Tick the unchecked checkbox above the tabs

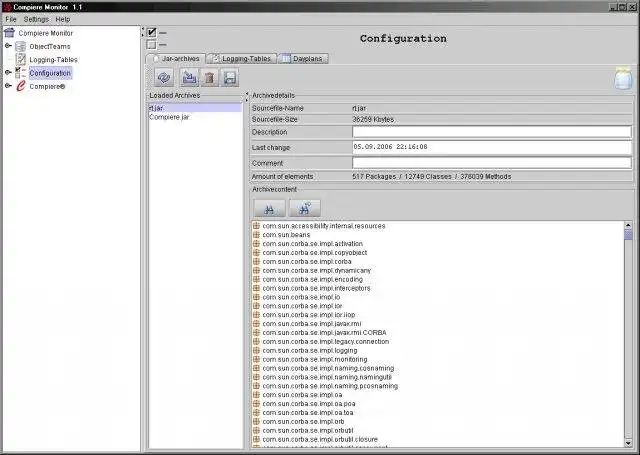(151, 44)
